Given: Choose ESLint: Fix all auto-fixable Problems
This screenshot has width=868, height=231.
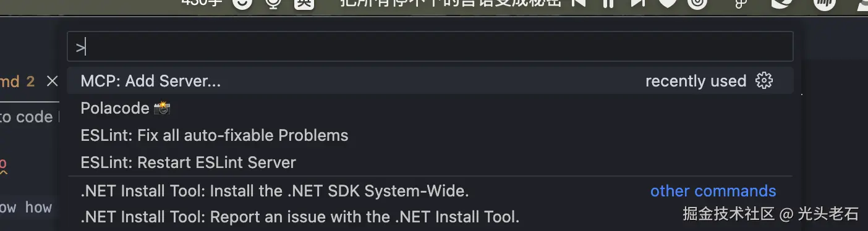Looking at the screenshot, I should pos(430,135).
